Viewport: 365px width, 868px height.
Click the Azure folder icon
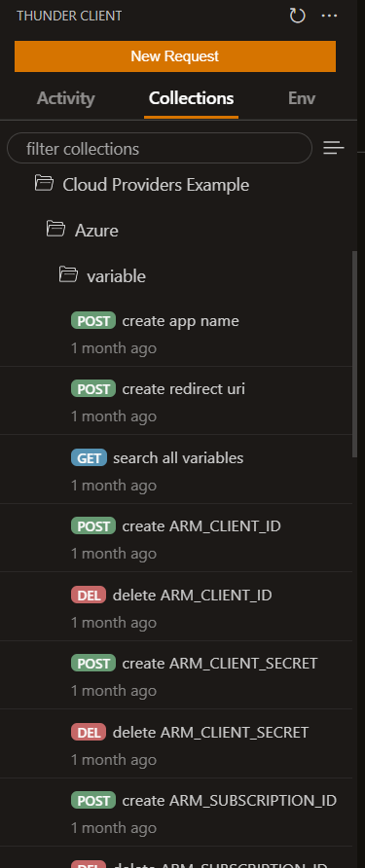pyautogui.click(x=55, y=229)
